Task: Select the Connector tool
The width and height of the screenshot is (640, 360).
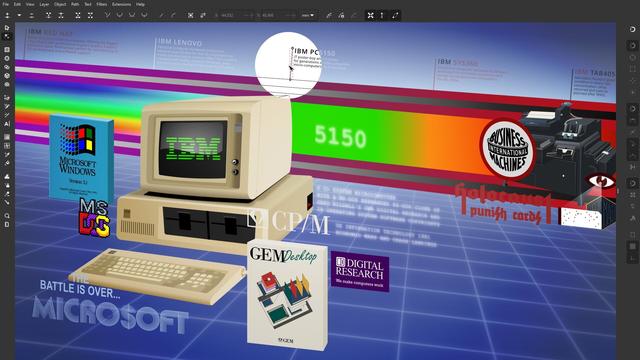Action: (x=7, y=202)
